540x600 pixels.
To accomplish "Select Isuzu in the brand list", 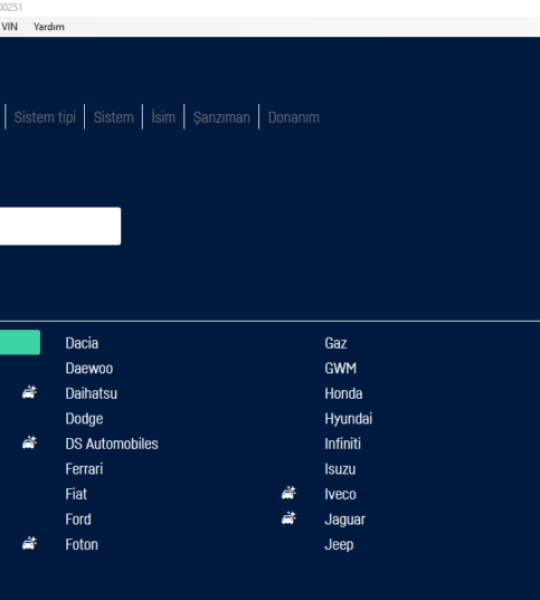I will [340, 469].
